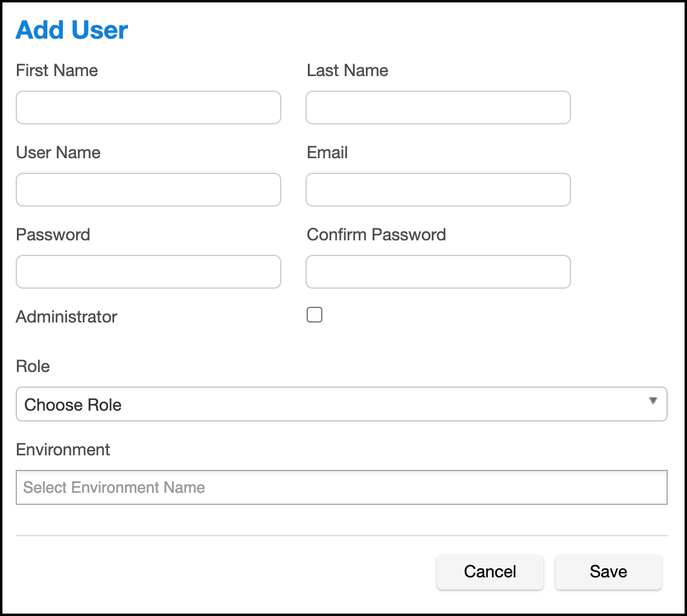Viewport: 687px width, 616px height.
Task: Click the Role label above the dropdown
Action: click(33, 367)
